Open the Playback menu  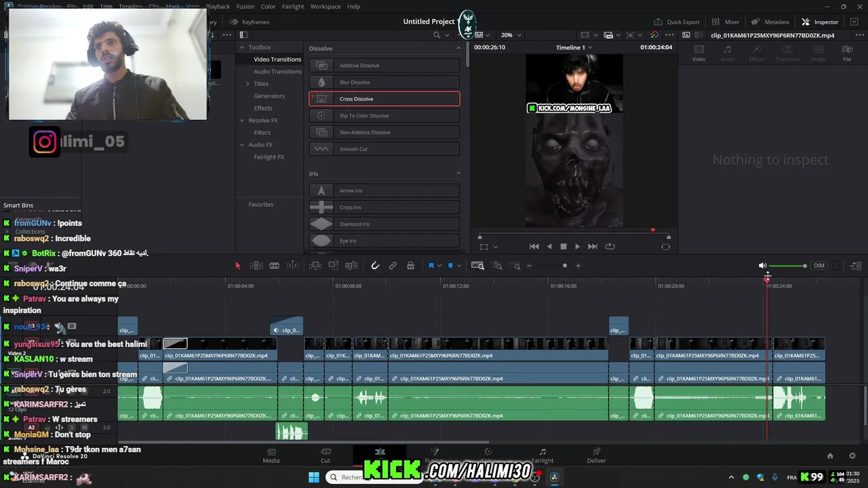pos(218,6)
